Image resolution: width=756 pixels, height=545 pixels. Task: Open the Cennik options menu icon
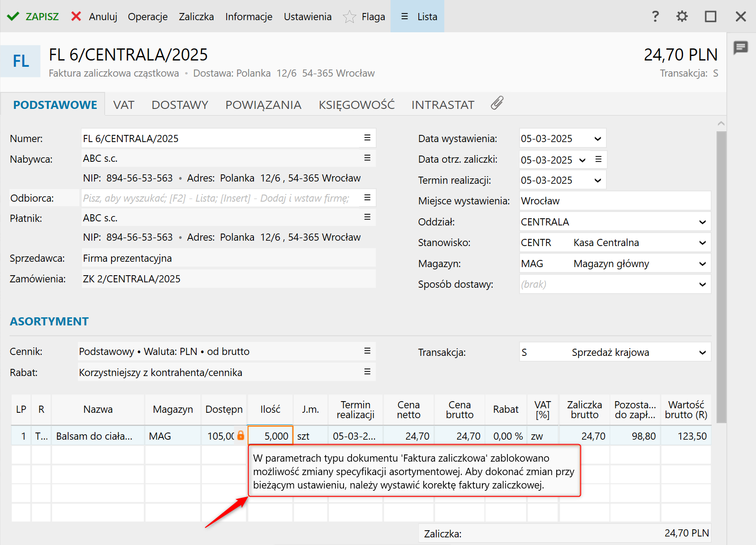pyautogui.click(x=367, y=351)
